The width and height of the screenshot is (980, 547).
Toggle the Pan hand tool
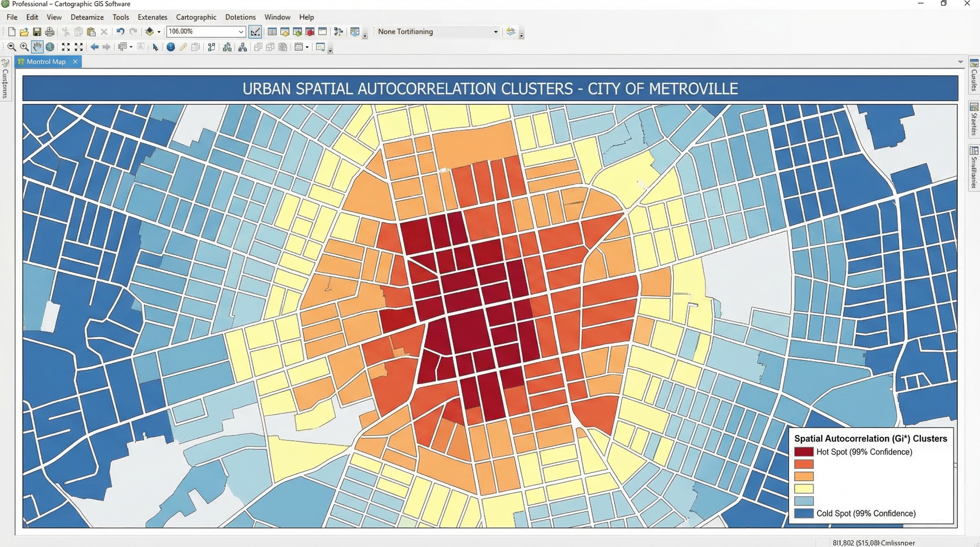click(37, 47)
